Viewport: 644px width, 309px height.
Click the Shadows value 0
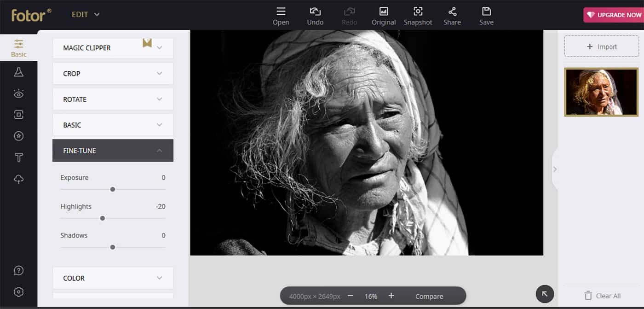tap(163, 235)
